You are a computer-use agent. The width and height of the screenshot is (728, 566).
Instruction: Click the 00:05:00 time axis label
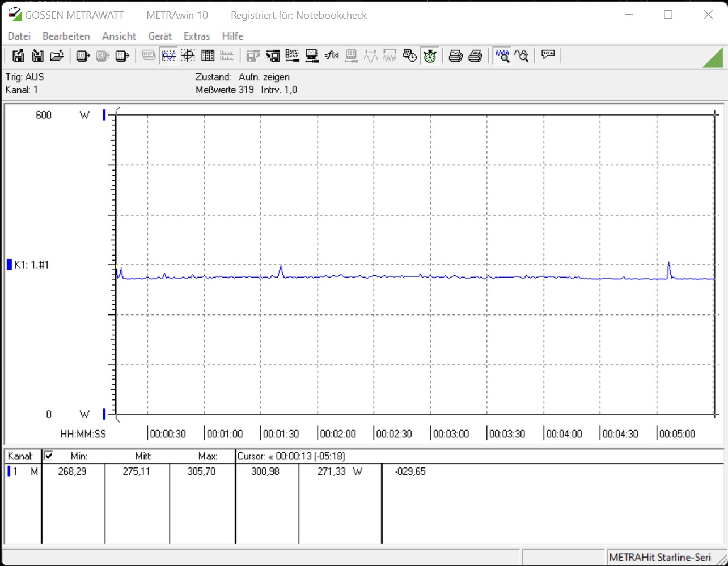[x=677, y=434]
